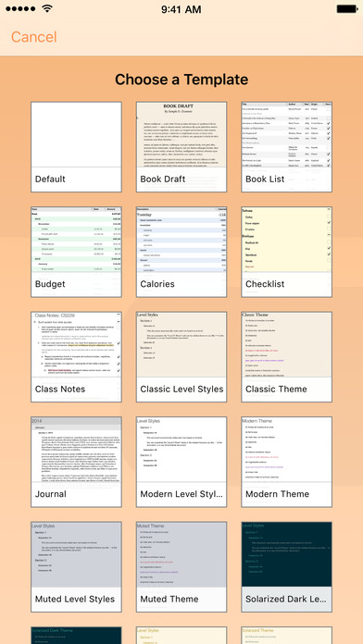The image size is (363, 644).
Task: Select the Muted Theme template
Action: [x=181, y=567]
